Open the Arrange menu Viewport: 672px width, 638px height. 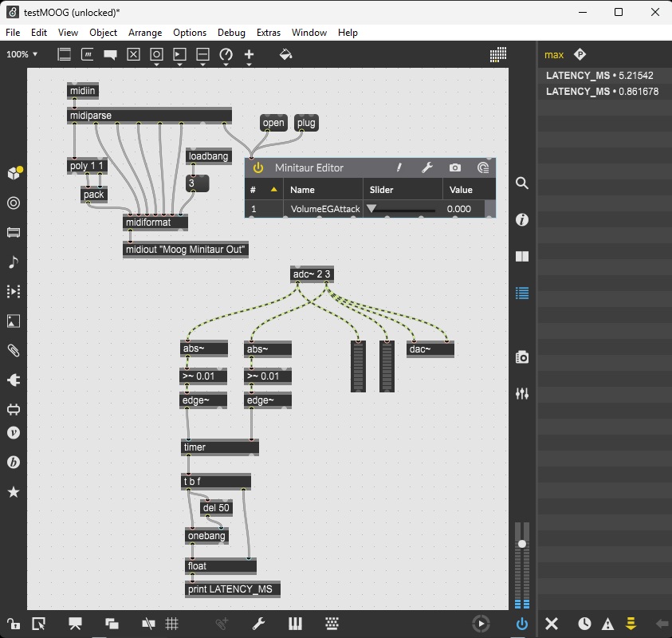click(144, 33)
